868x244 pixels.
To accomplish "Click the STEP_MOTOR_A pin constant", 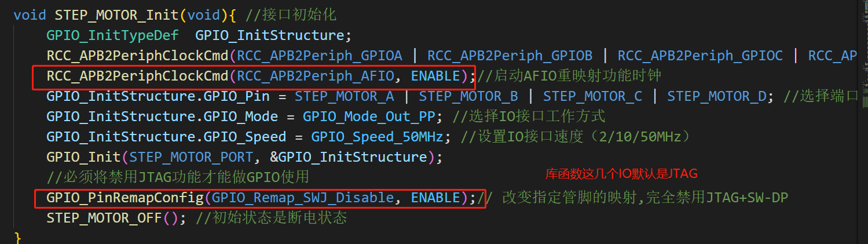I will point(345,96).
